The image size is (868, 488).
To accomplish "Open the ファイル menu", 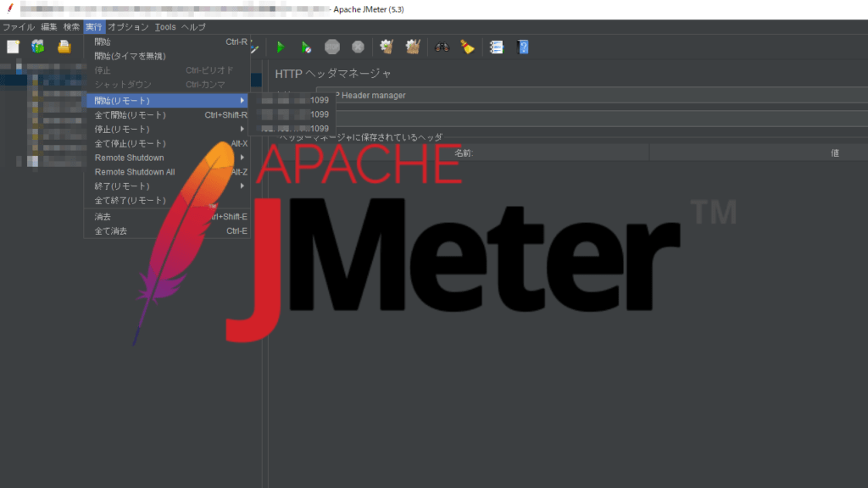I will coord(19,26).
